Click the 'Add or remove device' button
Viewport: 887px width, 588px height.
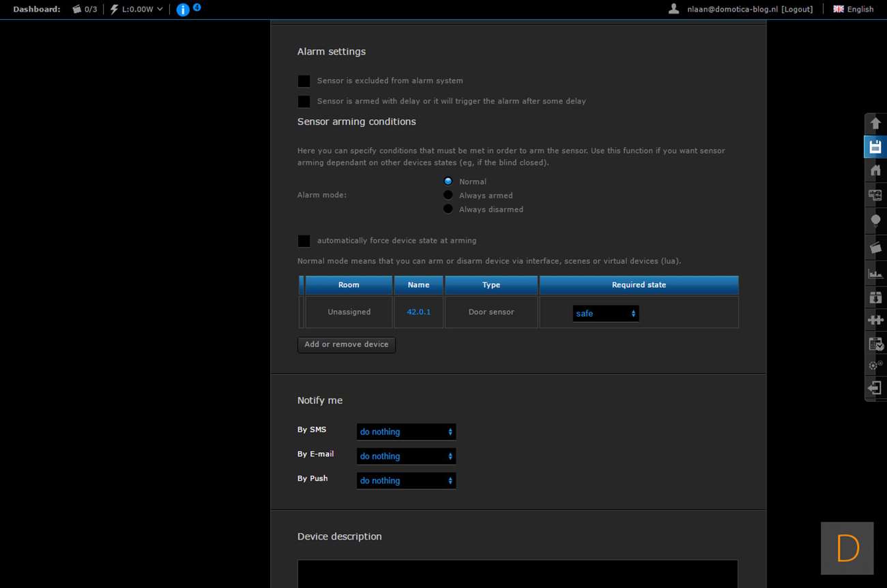(x=347, y=344)
